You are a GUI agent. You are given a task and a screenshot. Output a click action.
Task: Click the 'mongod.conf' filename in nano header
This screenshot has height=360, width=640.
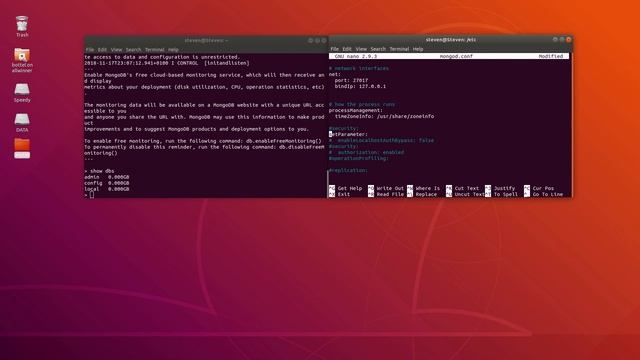pyautogui.click(x=456, y=56)
